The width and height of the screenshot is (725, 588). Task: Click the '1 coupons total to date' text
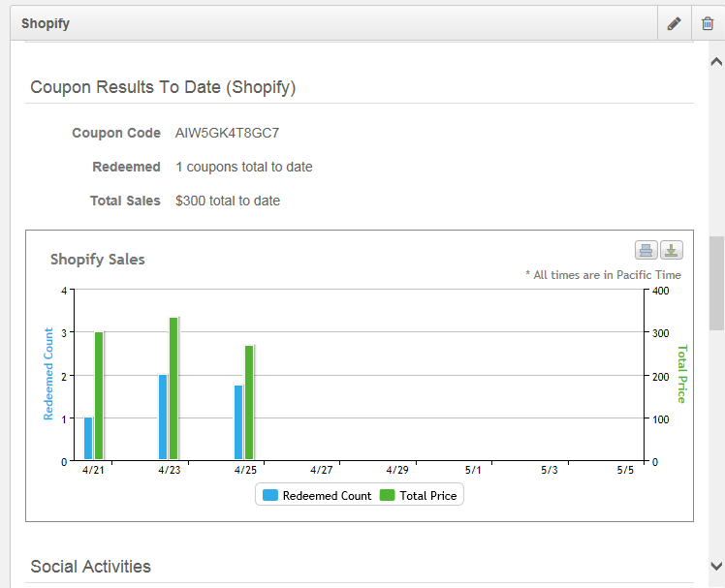coord(244,167)
